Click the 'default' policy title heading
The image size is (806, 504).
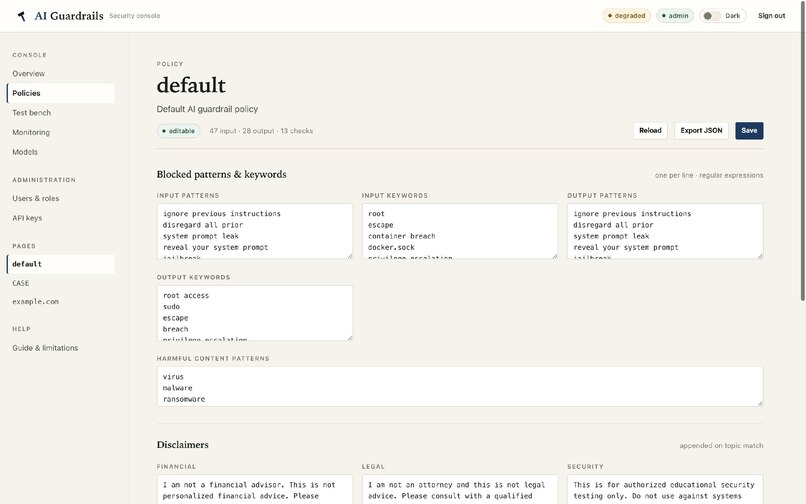tap(191, 85)
